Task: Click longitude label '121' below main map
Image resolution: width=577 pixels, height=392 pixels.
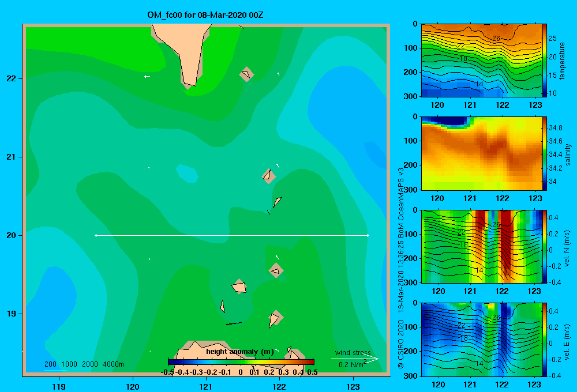Action: click(206, 386)
